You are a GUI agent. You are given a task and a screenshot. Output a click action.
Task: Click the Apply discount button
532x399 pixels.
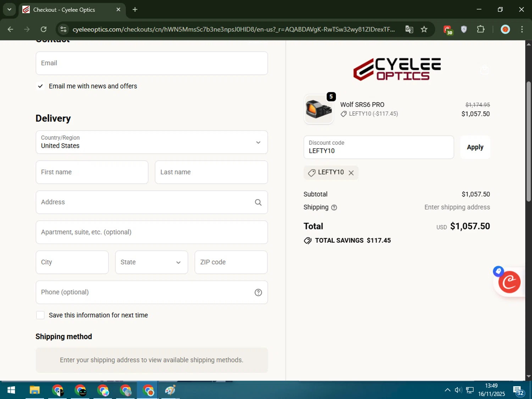point(475,147)
